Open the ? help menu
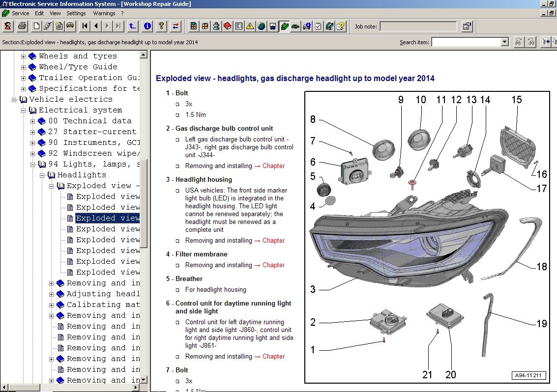The image size is (557, 392). (122, 13)
